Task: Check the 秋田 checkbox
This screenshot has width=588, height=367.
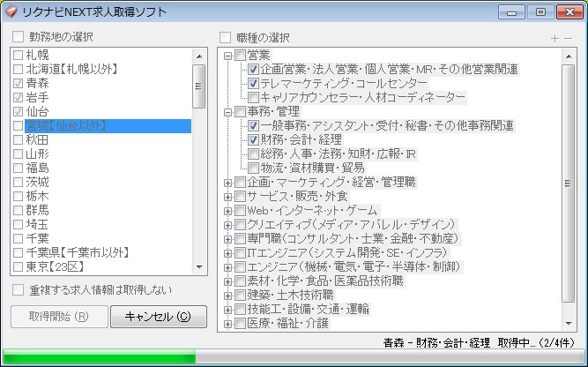Action: 18,140
